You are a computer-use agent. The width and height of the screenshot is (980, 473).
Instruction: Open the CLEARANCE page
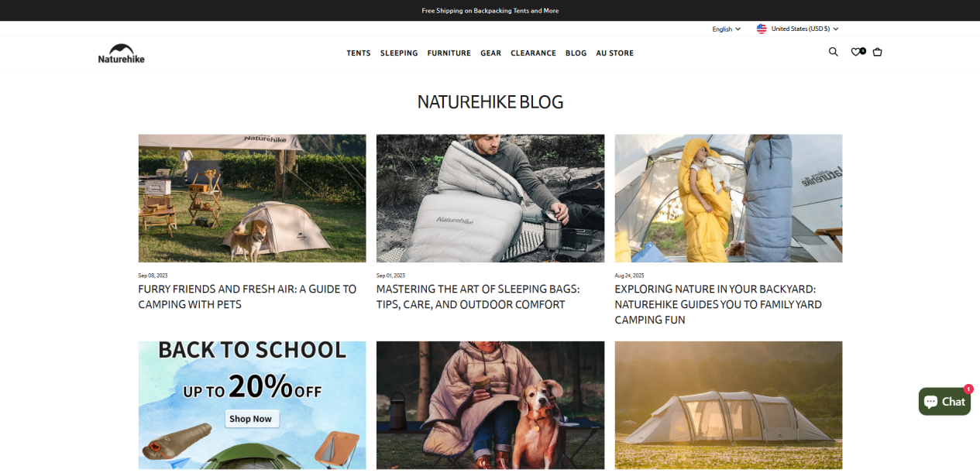534,53
